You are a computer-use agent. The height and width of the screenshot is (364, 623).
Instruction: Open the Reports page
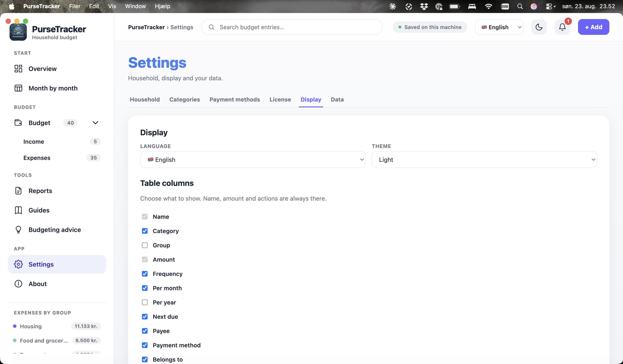(x=57, y=191)
